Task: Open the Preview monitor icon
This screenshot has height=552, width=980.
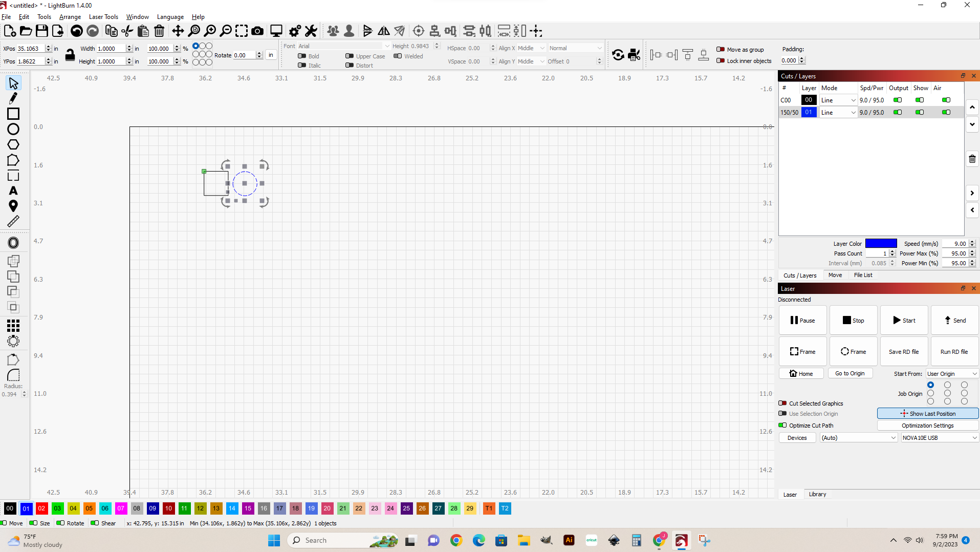Action: pos(276,31)
